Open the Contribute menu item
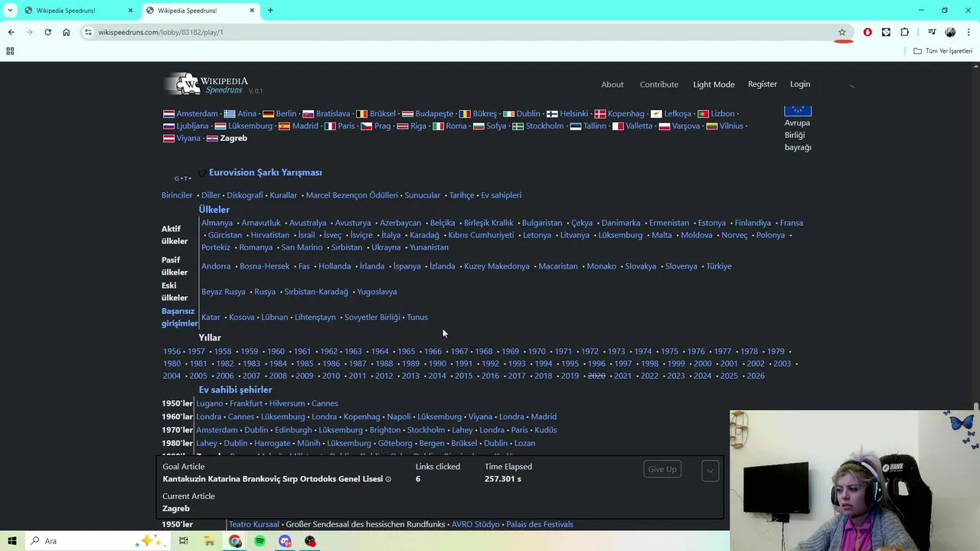The width and height of the screenshot is (980, 551). coord(659,84)
